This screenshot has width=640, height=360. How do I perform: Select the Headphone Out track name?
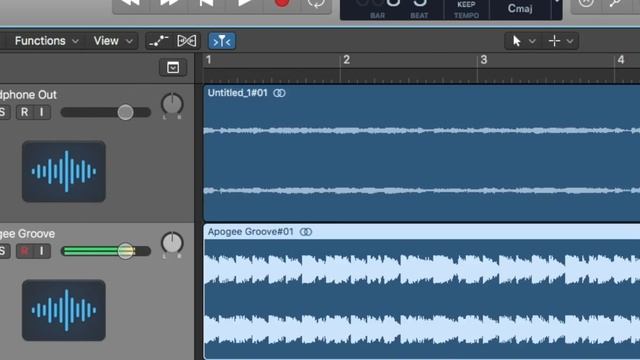pyautogui.click(x=28, y=95)
